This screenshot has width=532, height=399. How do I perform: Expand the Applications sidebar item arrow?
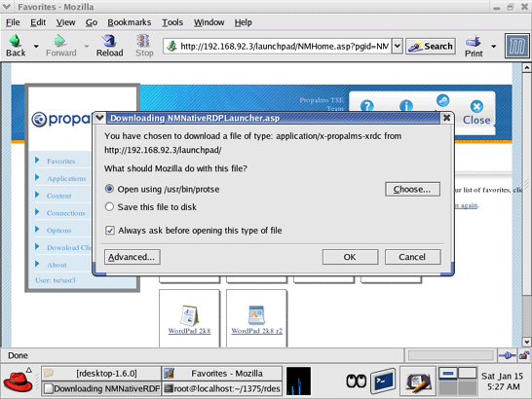tap(37, 177)
